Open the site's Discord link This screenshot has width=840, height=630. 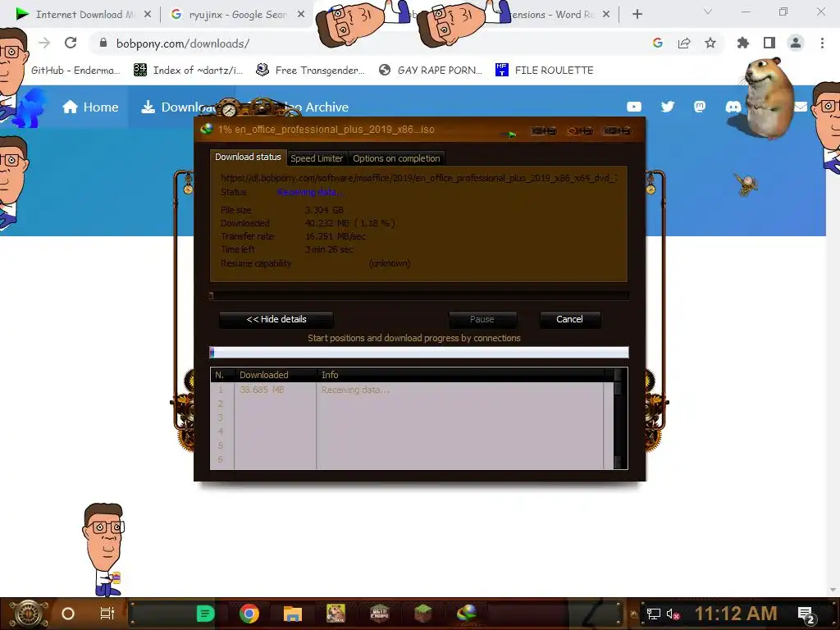733,107
